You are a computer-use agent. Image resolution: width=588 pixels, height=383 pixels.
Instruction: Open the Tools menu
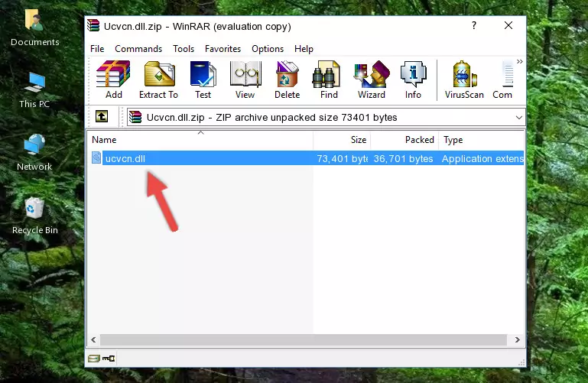(x=184, y=49)
